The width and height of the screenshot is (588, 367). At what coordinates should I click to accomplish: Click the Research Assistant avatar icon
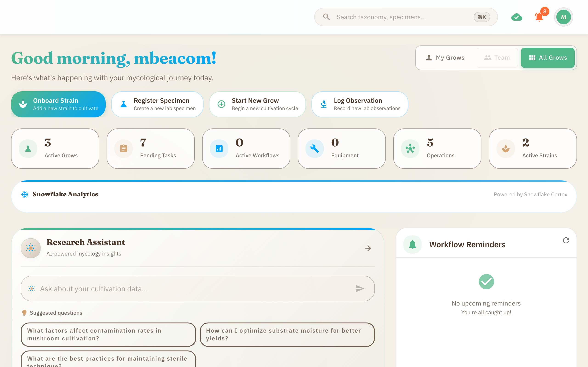(x=31, y=248)
